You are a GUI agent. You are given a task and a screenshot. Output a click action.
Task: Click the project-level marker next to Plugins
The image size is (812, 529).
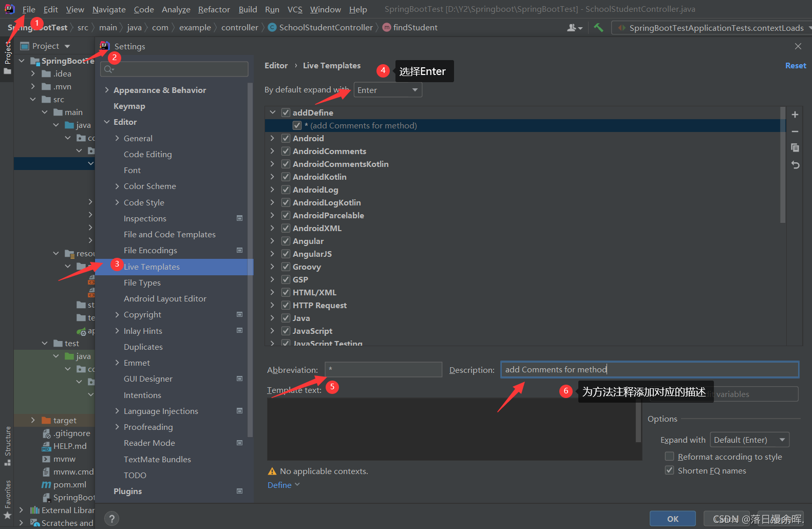click(239, 491)
